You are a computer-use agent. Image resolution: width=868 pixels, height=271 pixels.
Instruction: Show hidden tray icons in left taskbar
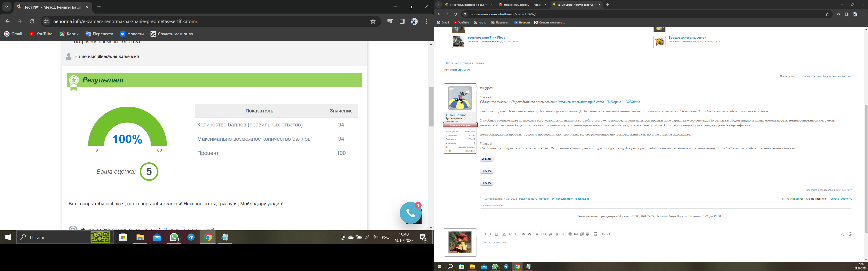coord(334,237)
